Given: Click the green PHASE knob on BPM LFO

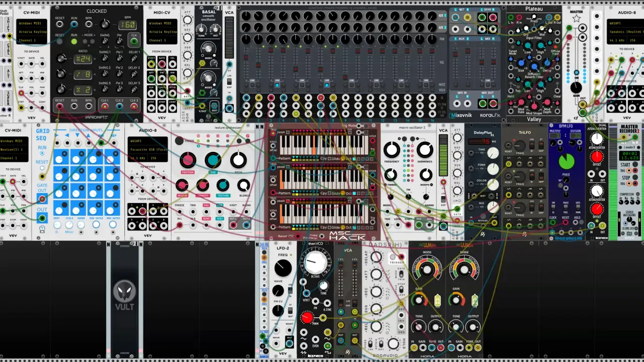Looking at the screenshot, I should (x=567, y=162).
